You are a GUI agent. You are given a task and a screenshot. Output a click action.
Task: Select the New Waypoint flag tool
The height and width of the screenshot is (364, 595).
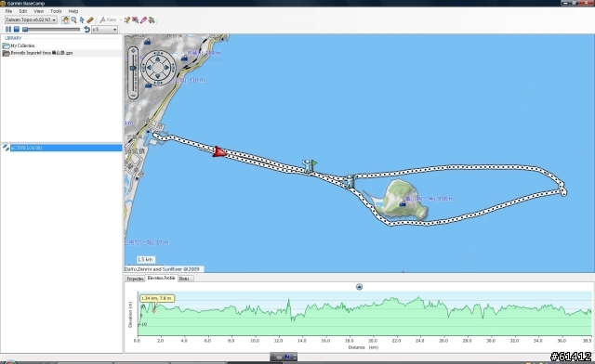click(x=126, y=19)
